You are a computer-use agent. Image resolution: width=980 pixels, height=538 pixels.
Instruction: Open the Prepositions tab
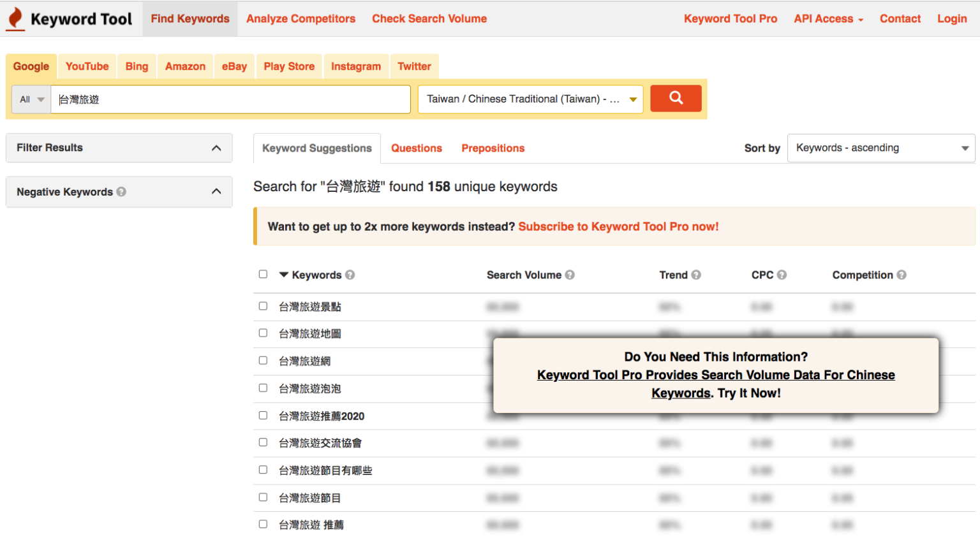493,148
